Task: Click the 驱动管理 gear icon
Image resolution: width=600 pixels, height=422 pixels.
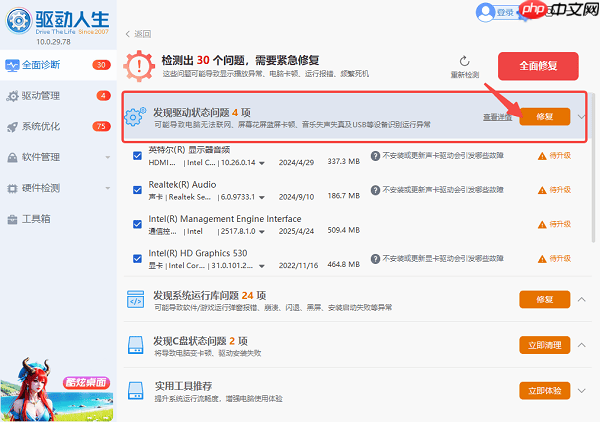Action: point(12,96)
